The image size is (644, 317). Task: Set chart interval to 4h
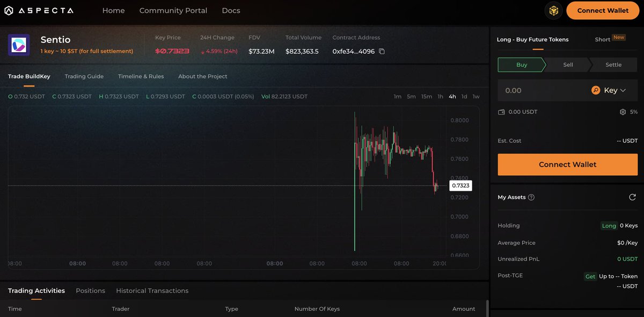pyautogui.click(x=452, y=97)
